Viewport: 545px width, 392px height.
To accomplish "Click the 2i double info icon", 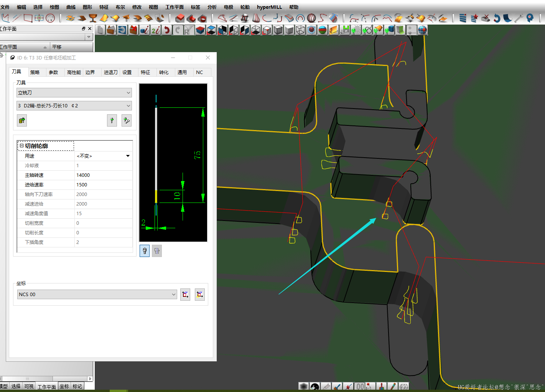I will [x=156, y=30].
